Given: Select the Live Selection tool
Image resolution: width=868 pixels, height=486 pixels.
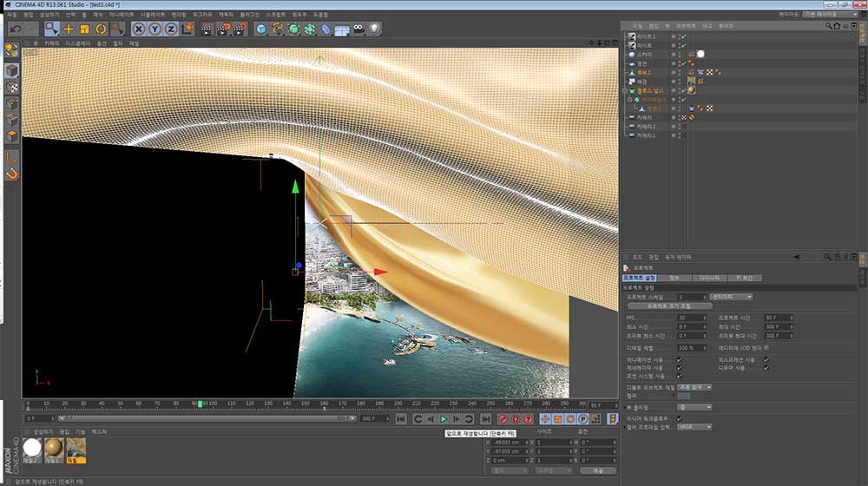Looking at the screenshot, I should 51,29.
